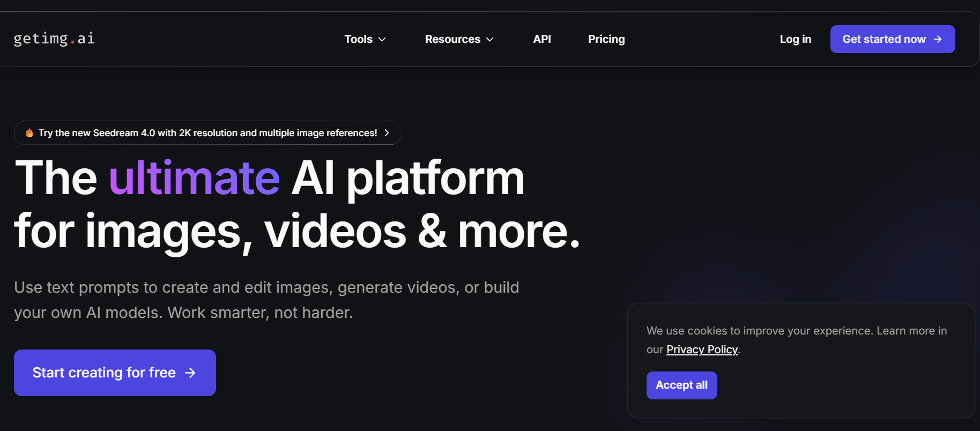The height and width of the screenshot is (431, 980).
Task: Click the purple word "ultimate" in headline
Action: coord(194,178)
